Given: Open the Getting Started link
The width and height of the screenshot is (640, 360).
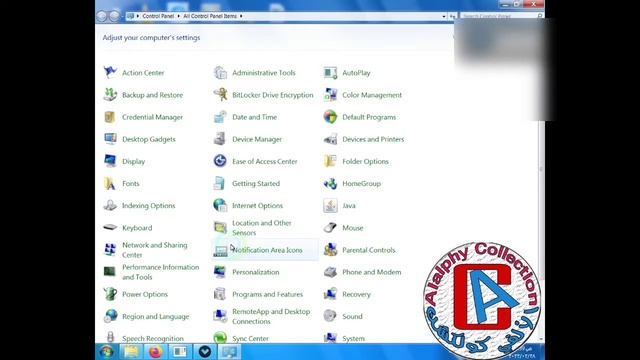Looking at the screenshot, I should point(256,184).
